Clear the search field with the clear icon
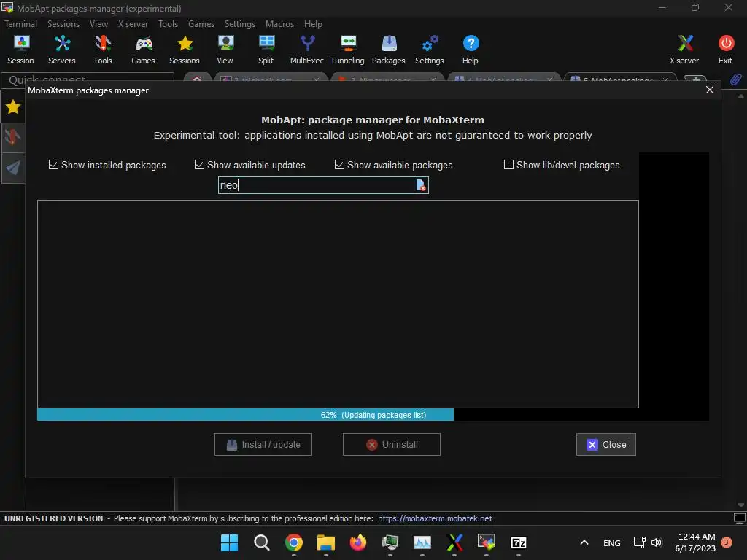This screenshot has width=747, height=560. click(x=421, y=185)
